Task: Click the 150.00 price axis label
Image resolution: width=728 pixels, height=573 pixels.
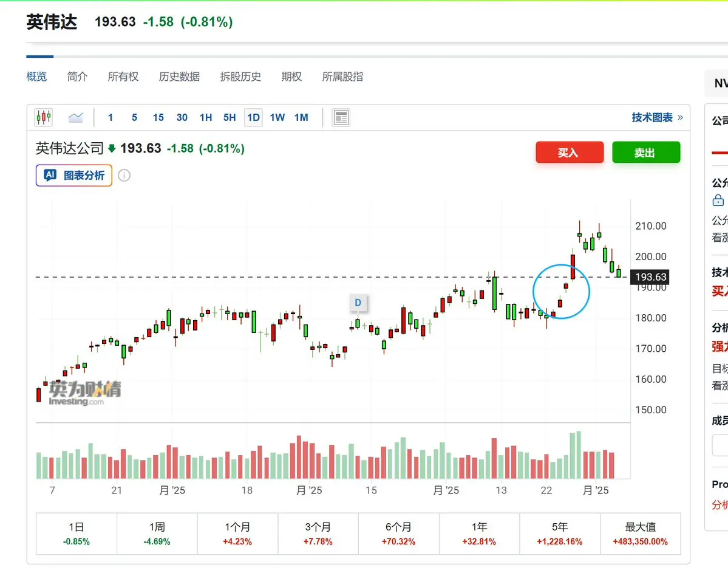Action: (650, 410)
